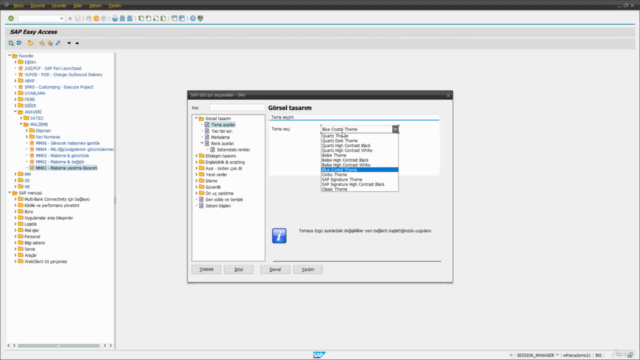Select Corbu Theme from the list
Viewport: 640px width, 360px height.
(x=359, y=175)
